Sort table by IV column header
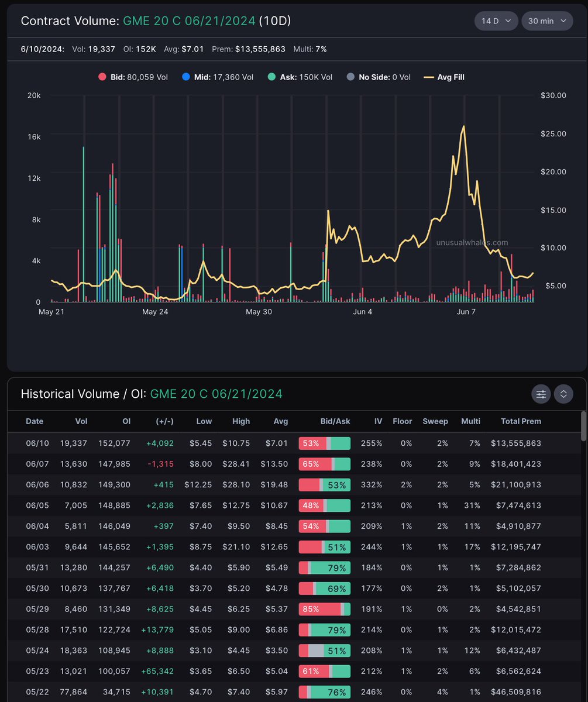The width and height of the screenshot is (588, 702). coord(378,421)
